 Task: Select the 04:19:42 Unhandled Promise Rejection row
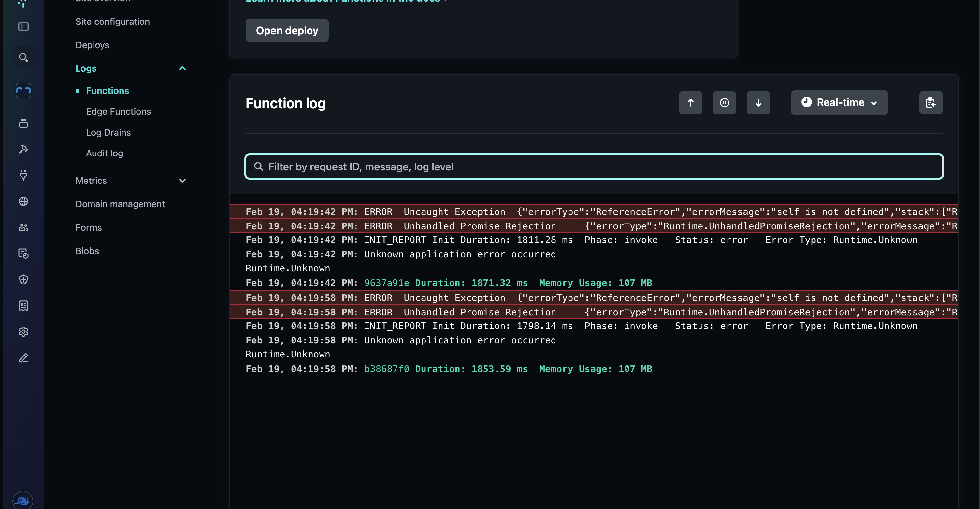pyautogui.click(x=594, y=226)
